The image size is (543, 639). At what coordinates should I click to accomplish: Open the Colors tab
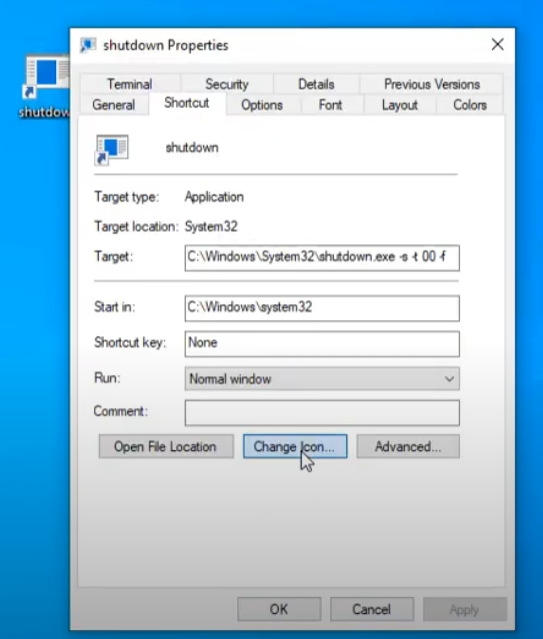[x=470, y=105]
